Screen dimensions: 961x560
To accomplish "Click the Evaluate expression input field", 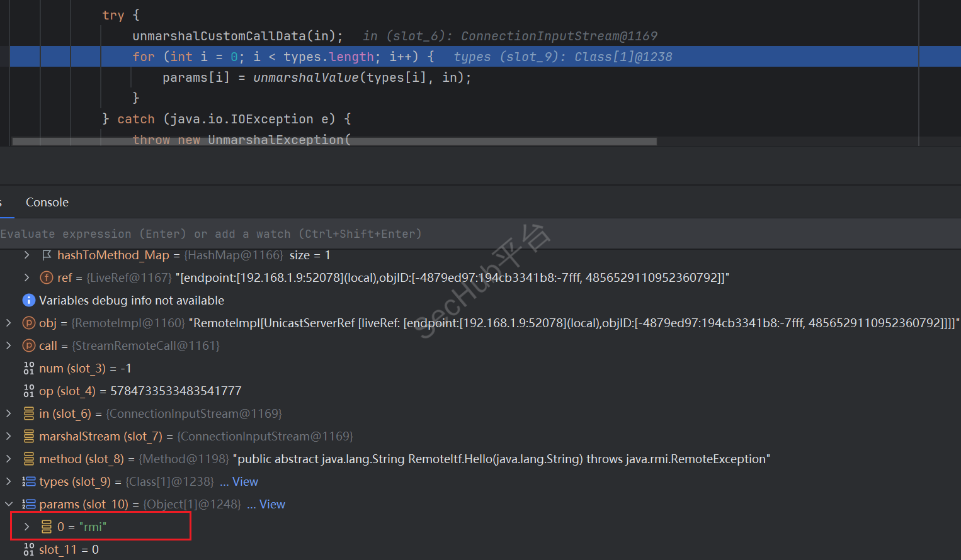I will pos(378,234).
